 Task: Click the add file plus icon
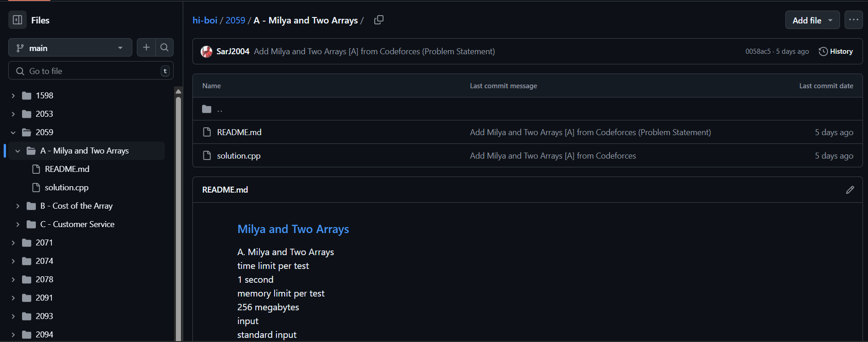146,47
